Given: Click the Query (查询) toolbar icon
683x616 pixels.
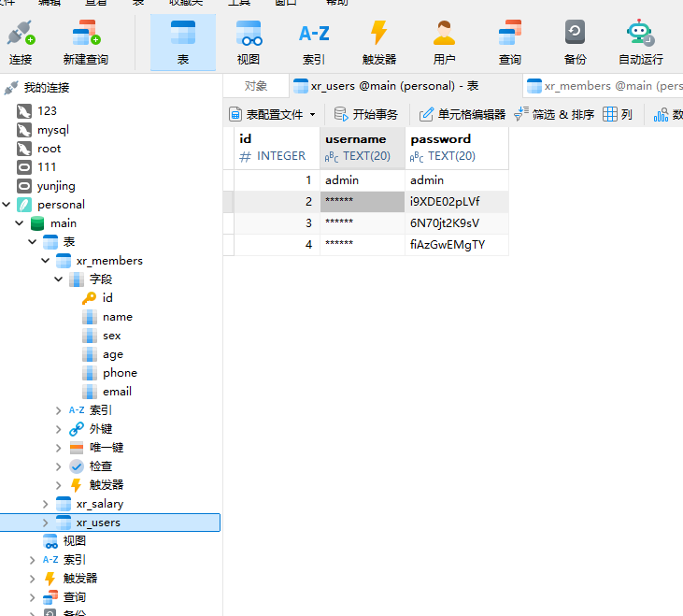Looking at the screenshot, I should coord(509,42).
